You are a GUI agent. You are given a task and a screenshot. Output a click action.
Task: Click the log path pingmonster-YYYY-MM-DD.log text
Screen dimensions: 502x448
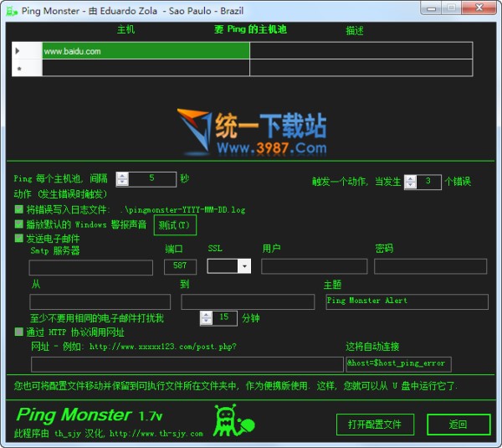183,210
